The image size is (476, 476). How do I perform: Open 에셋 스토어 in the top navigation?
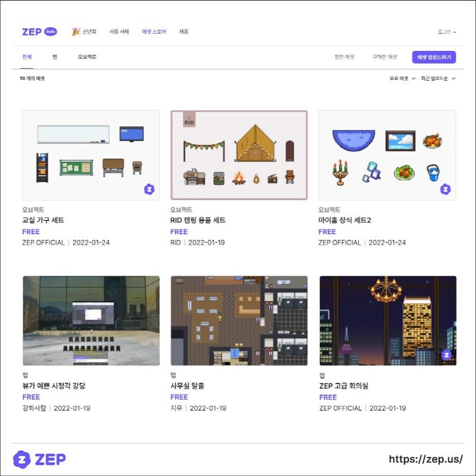(x=154, y=32)
